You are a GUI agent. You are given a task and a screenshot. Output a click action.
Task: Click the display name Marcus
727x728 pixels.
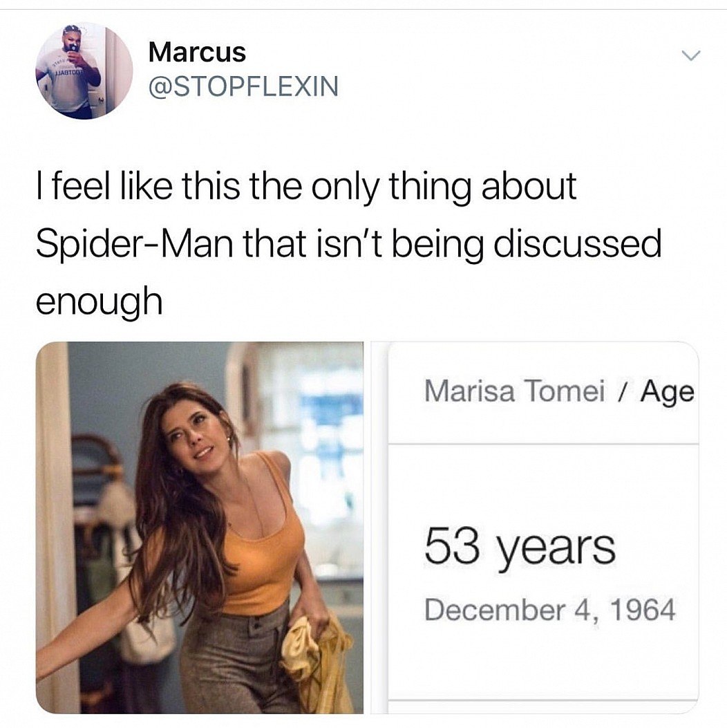point(197,52)
